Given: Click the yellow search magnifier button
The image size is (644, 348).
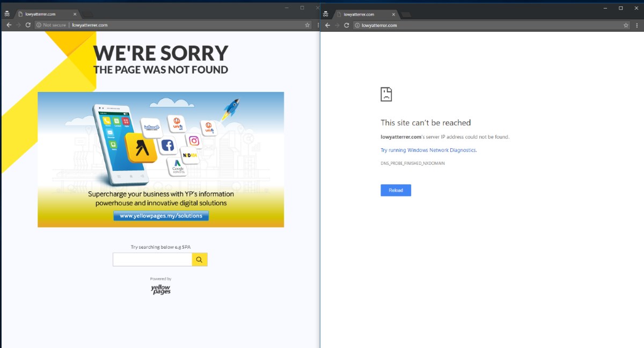Looking at the screenshot, I should point(199,259).
